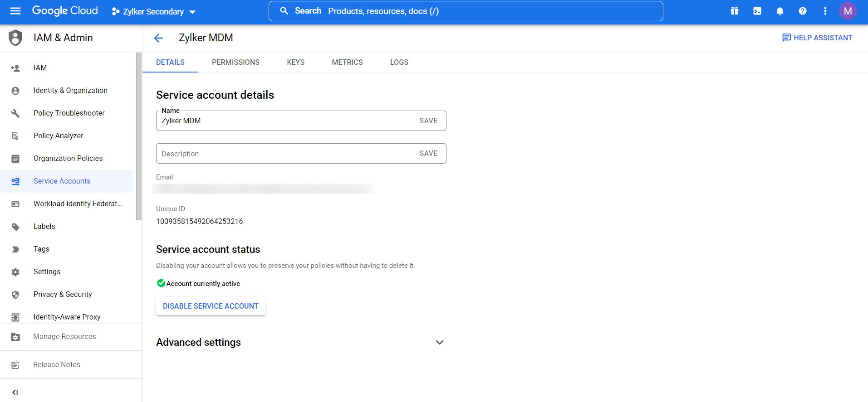Image resolution: width=868 pixels, height=402 pixels.
Task: Click the user account avatar M
Action: tap(848, 11)
